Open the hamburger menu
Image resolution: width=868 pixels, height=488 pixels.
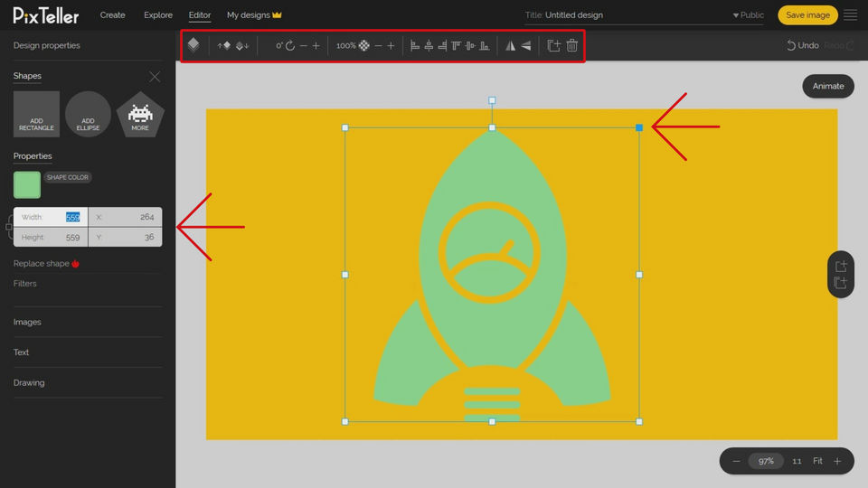850,15
